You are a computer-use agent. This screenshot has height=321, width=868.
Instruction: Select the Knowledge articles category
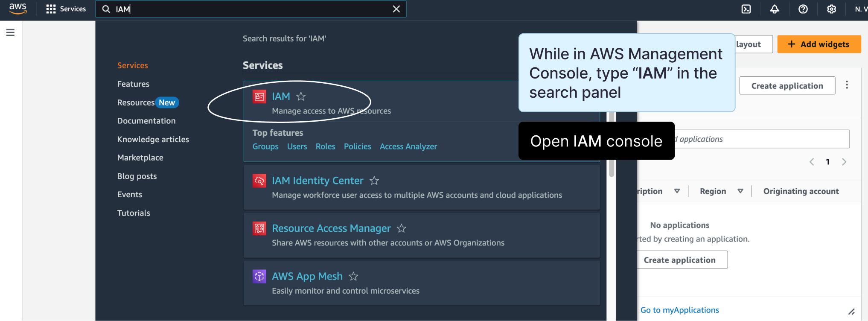(153, 139)
